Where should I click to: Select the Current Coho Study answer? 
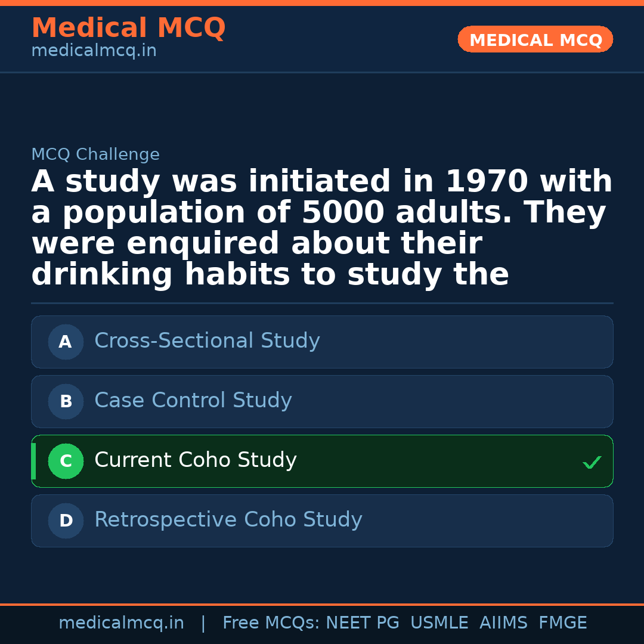coord(196,460)
